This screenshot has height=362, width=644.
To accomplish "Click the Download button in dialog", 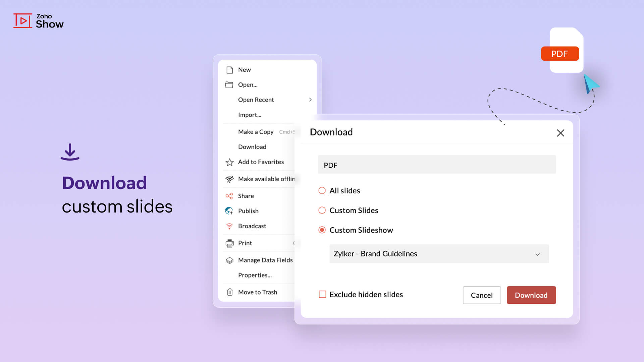I will tap(531, 295).
